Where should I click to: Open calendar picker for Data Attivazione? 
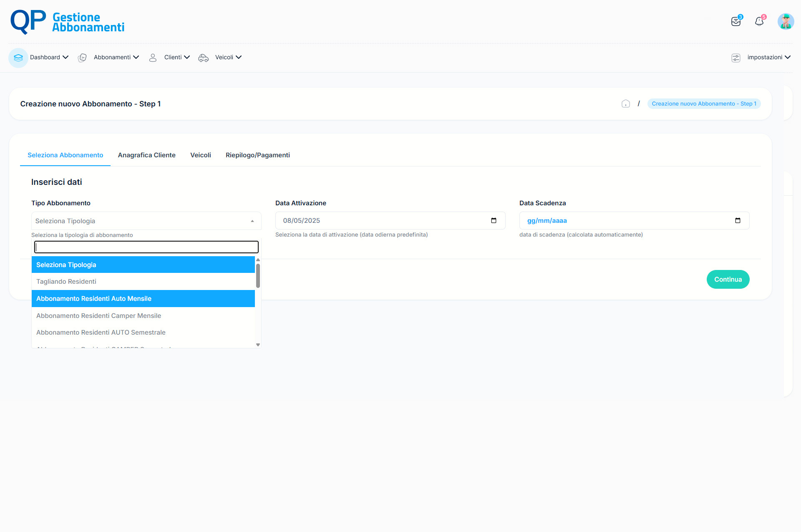(x=494, y=221)
